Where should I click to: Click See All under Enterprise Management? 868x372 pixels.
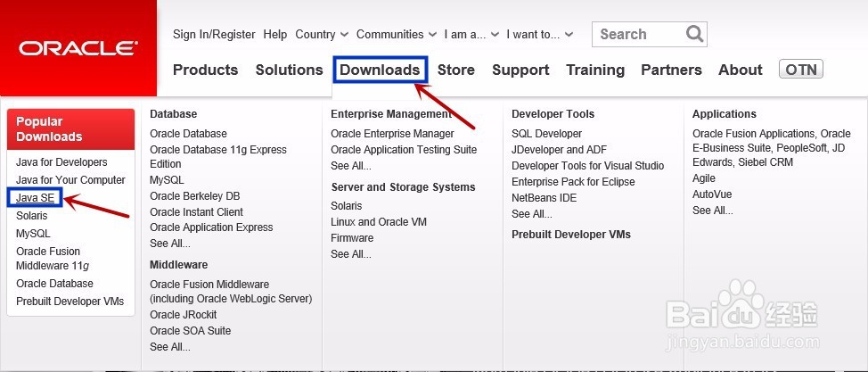point(351,166)
